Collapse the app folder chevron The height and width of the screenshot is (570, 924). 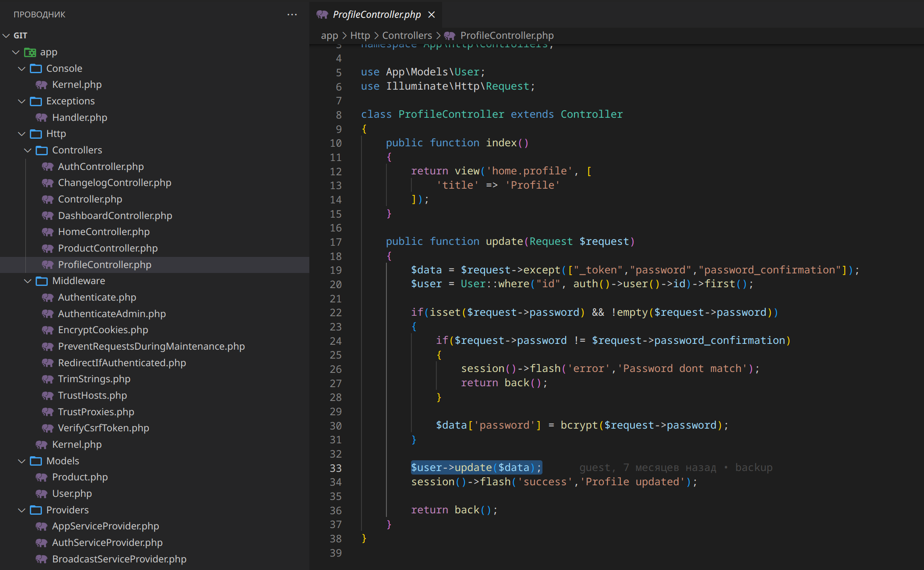pos(16,52)
